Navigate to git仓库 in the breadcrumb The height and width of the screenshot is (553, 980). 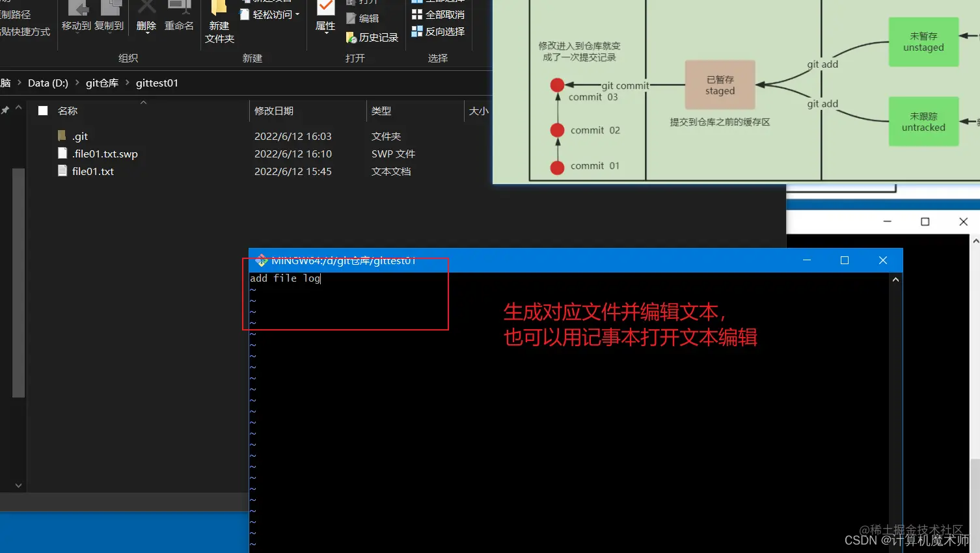point(101,83)
